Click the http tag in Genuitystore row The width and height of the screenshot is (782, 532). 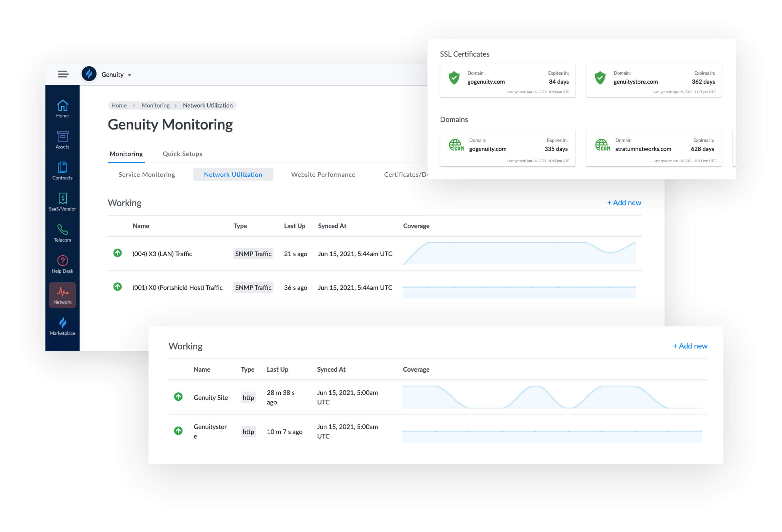(x=248, y=432)
